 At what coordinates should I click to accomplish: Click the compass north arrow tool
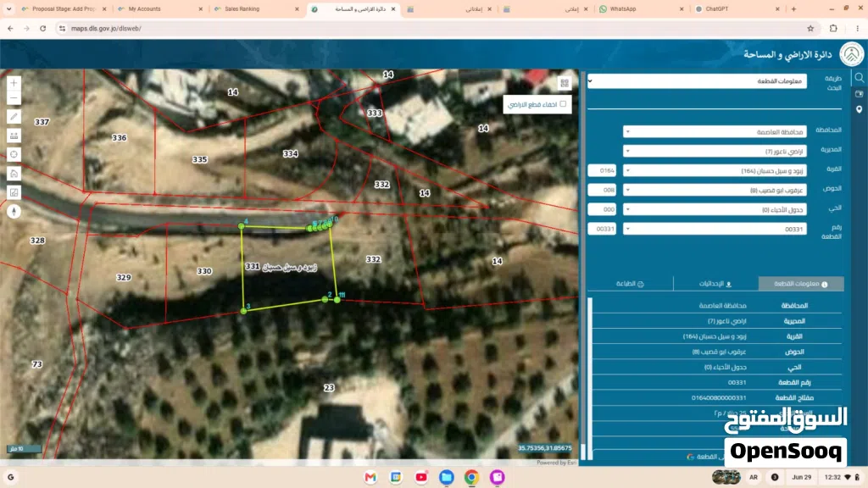[x=14, y=211]
